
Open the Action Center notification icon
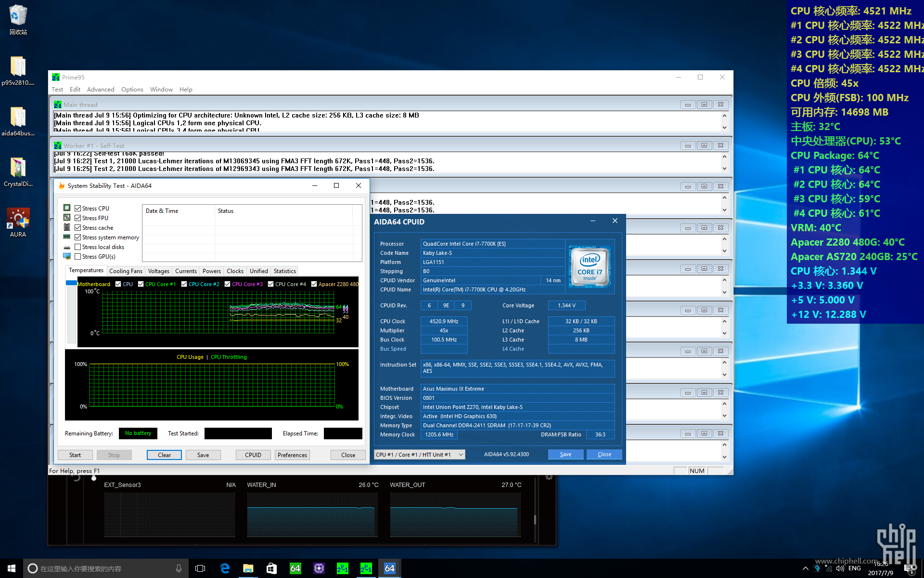[909, 568]
